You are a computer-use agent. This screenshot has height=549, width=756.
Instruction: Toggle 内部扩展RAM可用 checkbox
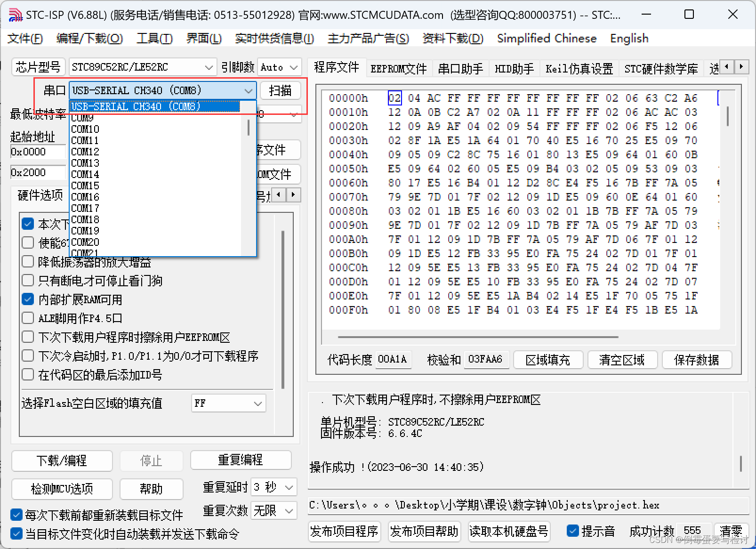tap(28, 299)
